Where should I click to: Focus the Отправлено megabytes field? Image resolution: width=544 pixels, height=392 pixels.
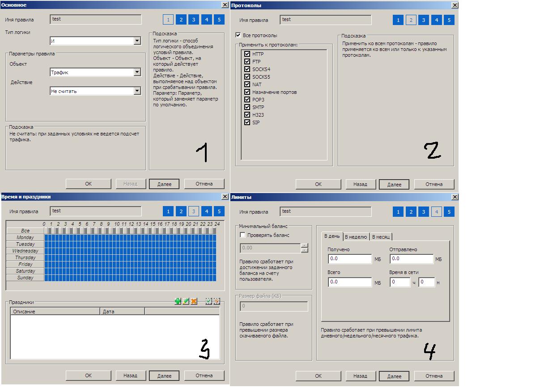[x=412, y=259]
